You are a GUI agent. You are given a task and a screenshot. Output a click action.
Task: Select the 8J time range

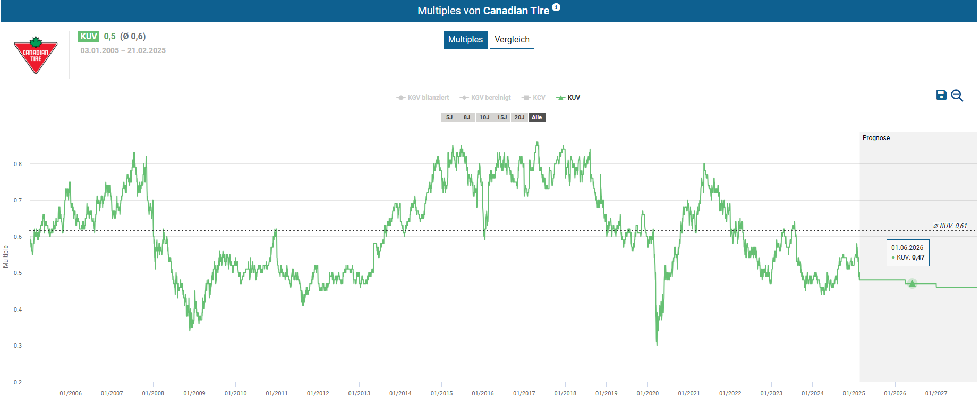467,117
